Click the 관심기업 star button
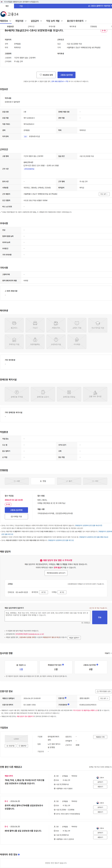 click(x=10, y=746)
